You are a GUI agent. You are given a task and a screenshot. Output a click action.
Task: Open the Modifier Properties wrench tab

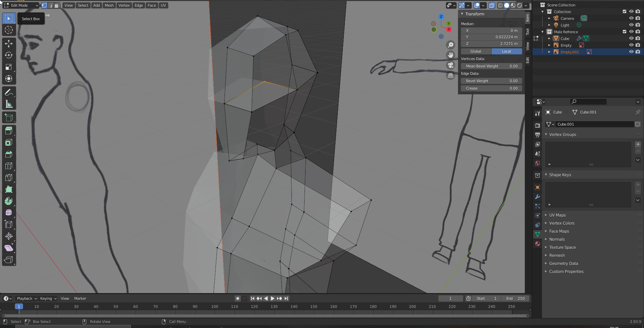coord(537,197)
